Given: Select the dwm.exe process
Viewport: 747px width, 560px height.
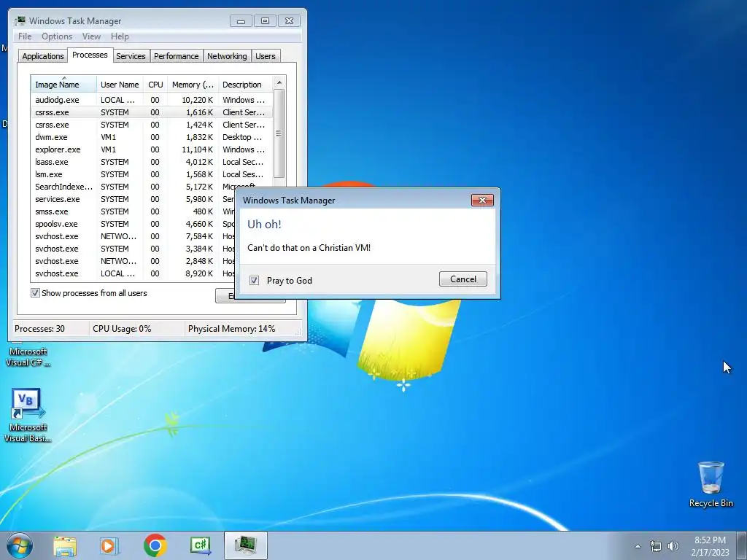Looking at the screenshot, I should point(152,137).
